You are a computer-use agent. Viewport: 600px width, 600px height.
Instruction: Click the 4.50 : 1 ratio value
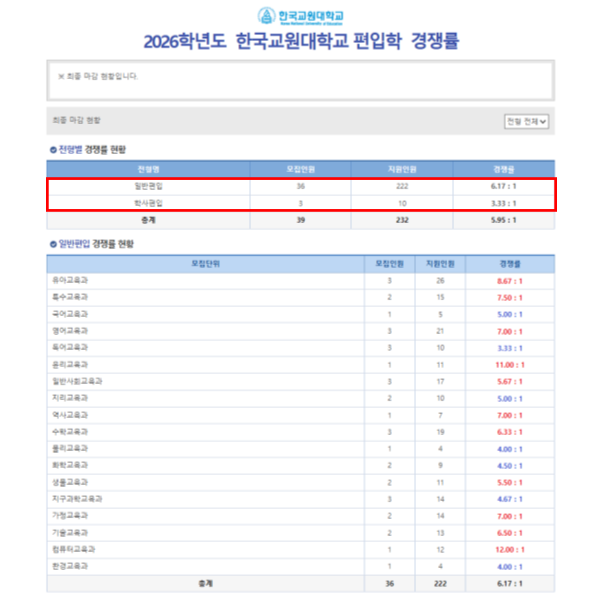(x=510, y=466)
